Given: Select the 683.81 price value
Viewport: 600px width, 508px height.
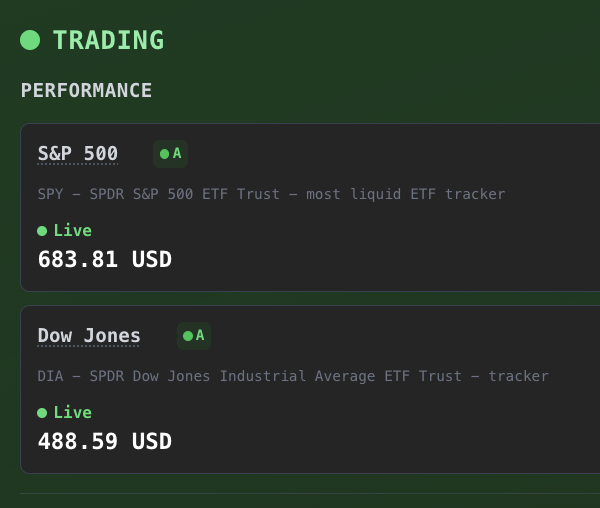Looking at the screenshot, I should pos(77,260).
